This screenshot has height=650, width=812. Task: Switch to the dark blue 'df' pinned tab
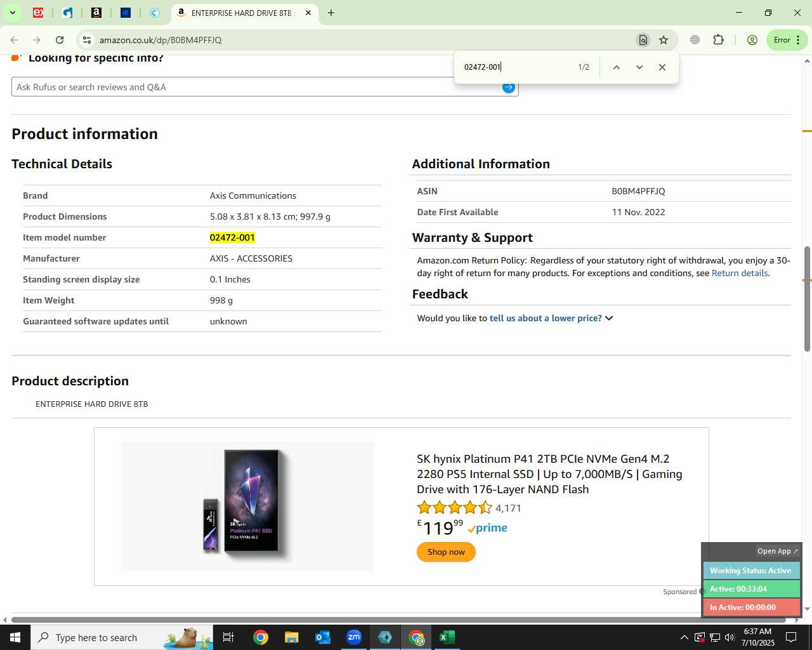(126, 13)
